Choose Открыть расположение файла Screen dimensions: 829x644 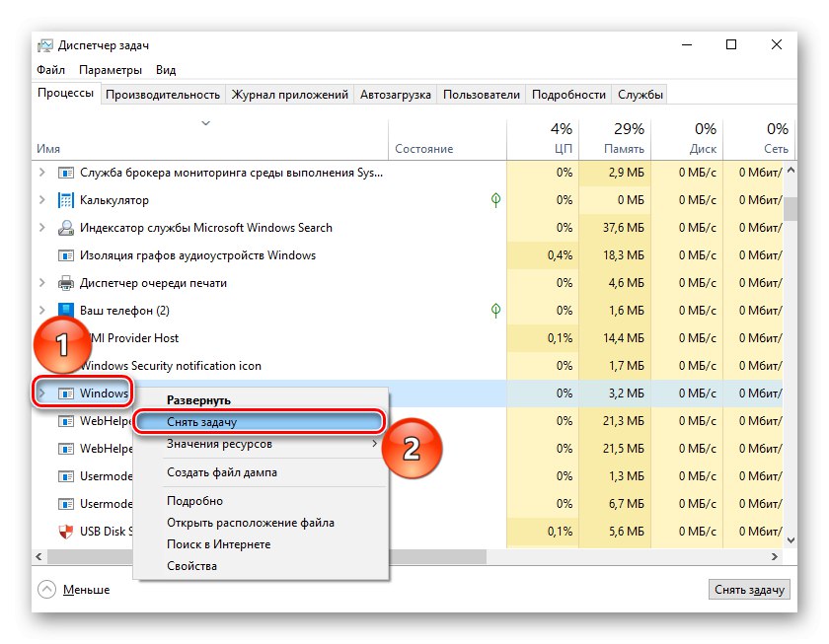(x=261, y=523)
